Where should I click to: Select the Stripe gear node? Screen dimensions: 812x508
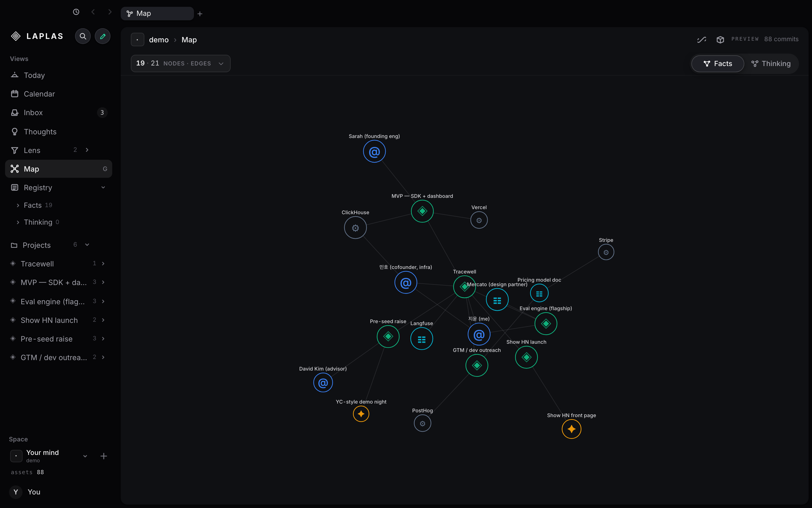(x=606, y=252)
